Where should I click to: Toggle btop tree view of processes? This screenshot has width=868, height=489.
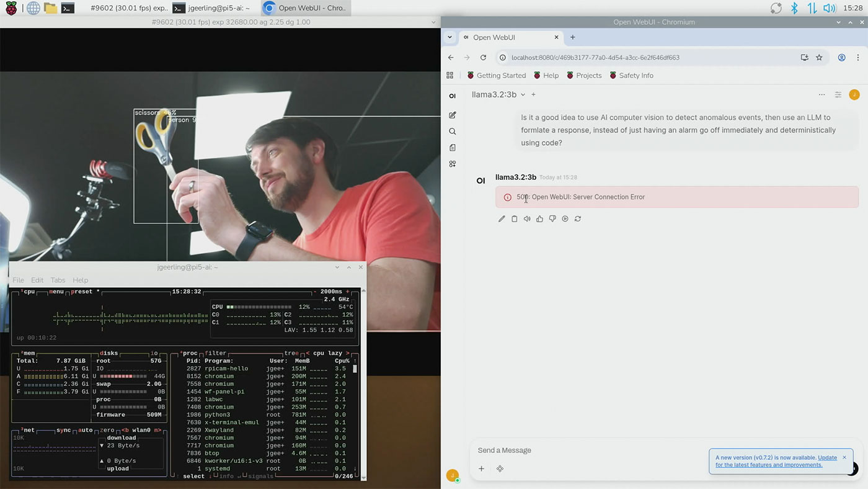[x=291, y=353]
